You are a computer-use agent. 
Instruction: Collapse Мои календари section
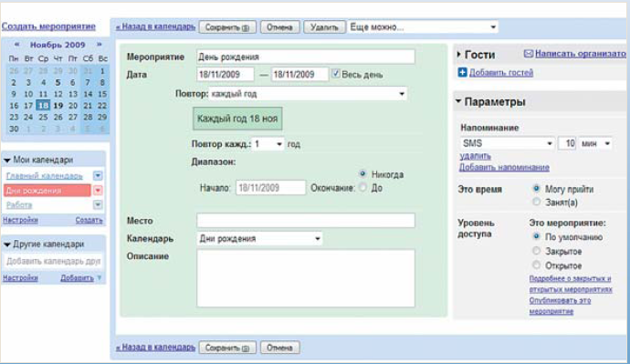6,161
